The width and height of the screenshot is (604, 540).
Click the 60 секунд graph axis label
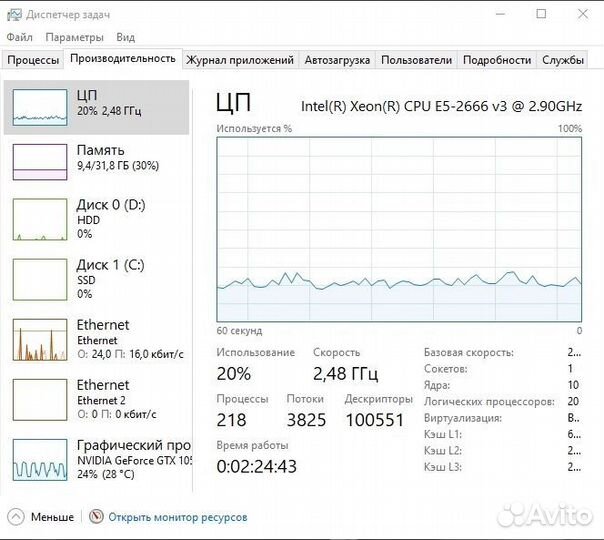click(239, 331)
